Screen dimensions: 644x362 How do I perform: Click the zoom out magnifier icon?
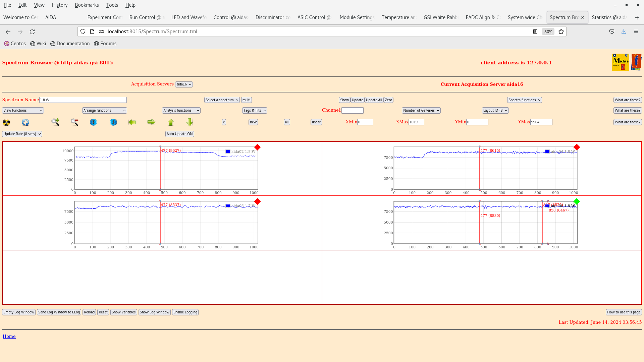pos(74,122)
